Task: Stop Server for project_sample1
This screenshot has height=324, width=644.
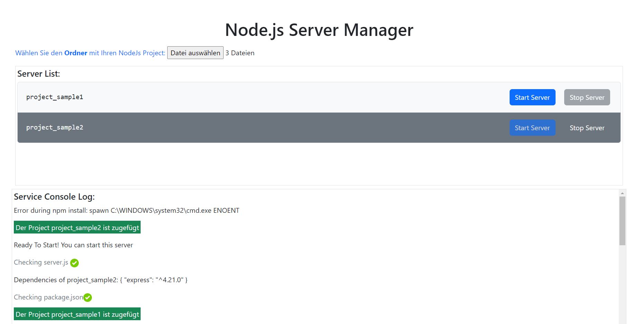Action: [x=587, y=97]
